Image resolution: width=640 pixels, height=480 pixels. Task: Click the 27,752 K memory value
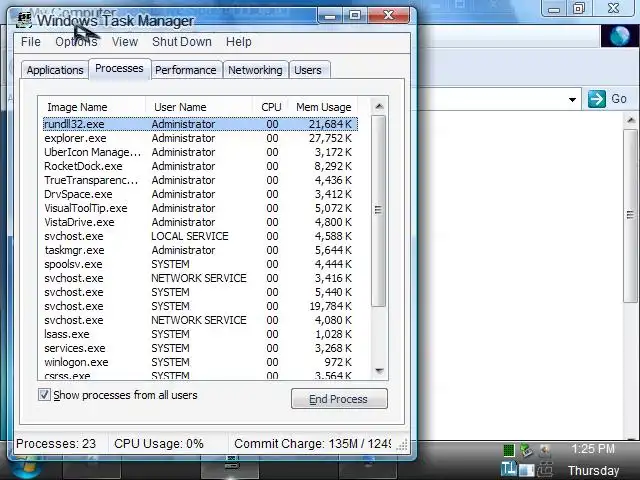pos(330,138)
